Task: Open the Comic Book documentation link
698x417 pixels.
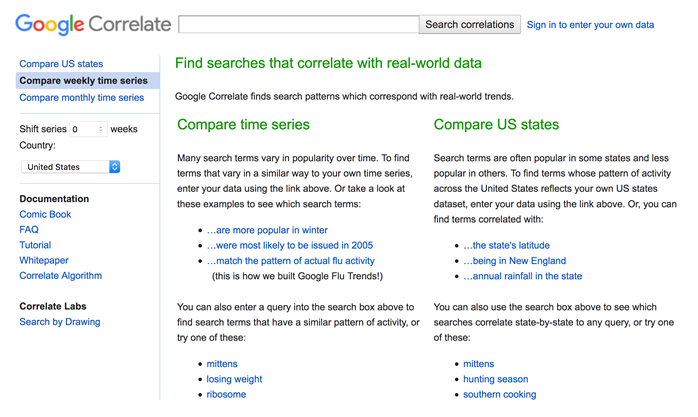Action: point(45,214)
